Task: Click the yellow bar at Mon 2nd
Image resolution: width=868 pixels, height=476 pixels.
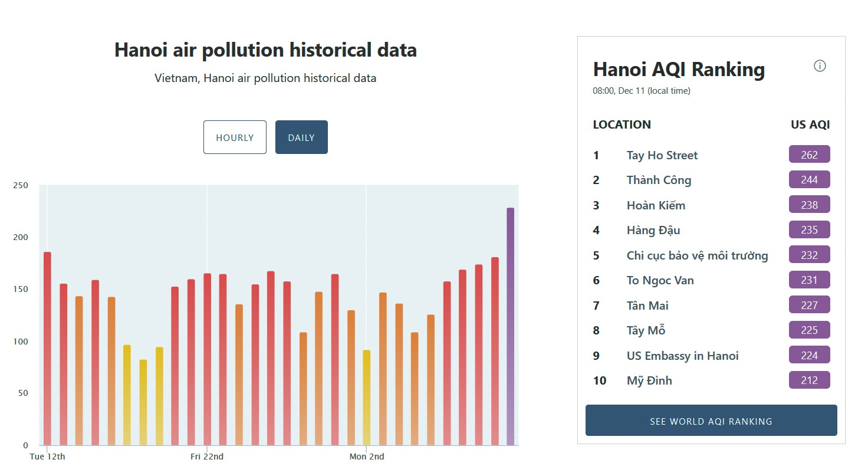Action: 367,397
